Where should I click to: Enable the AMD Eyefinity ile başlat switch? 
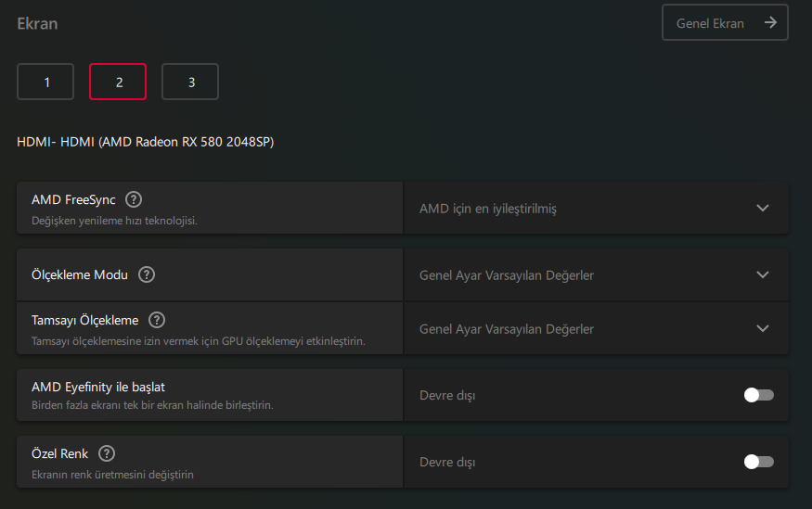(x=758, y=396)
